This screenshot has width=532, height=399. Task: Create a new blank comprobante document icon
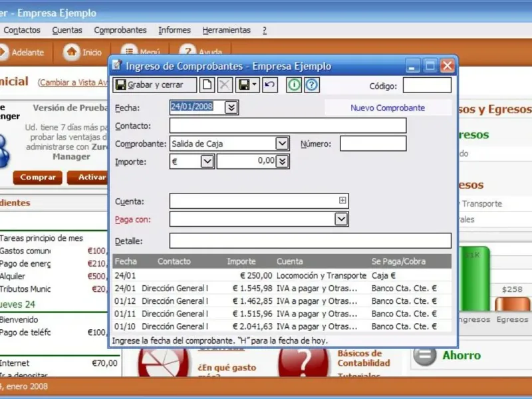207,85
